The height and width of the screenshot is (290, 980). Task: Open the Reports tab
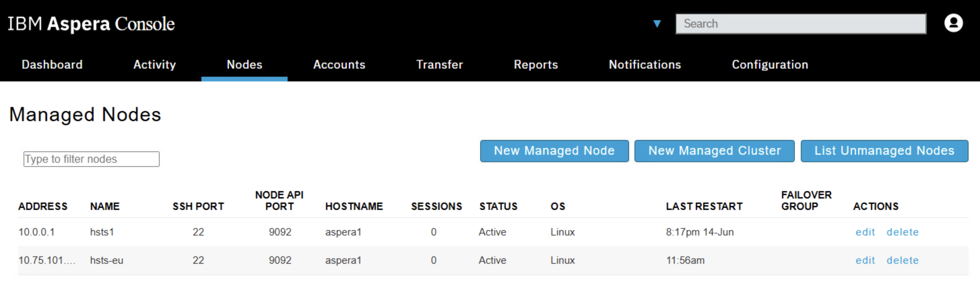pyautogui.click(x=536, y=65)
